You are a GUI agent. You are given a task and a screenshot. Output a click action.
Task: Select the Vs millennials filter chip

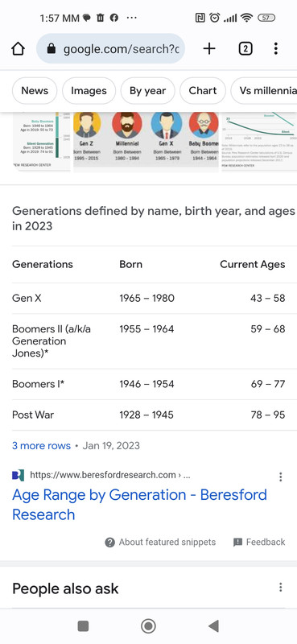click(264, 91)
